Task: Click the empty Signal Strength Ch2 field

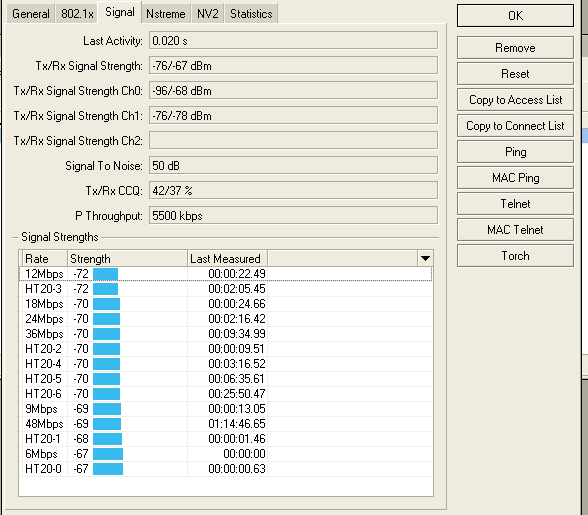Action: pyautogui.click(x=293, y=140)
